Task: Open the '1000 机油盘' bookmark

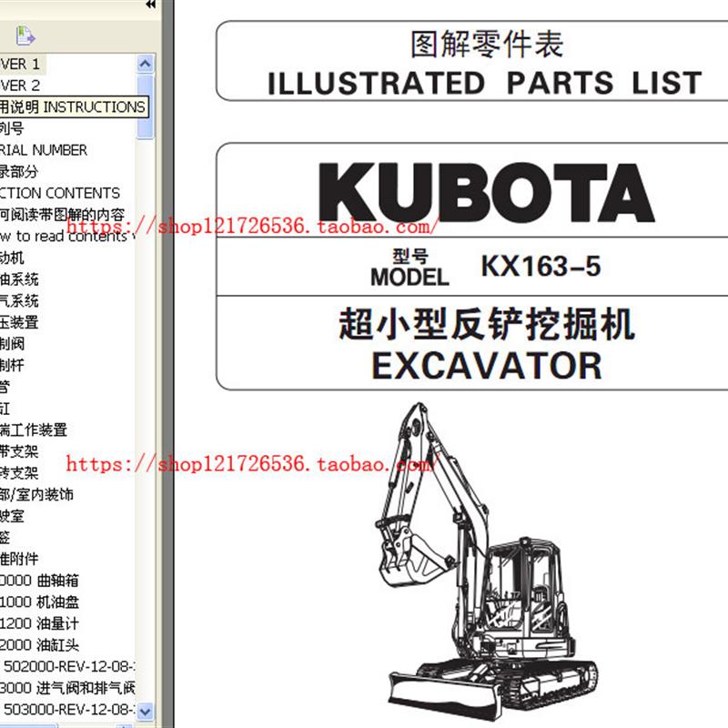Action: [39, 602]
